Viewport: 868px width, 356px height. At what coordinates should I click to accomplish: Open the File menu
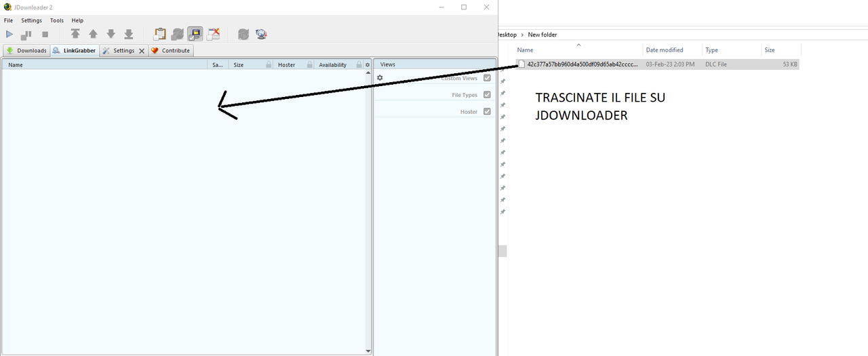click(x=9, y=20)
